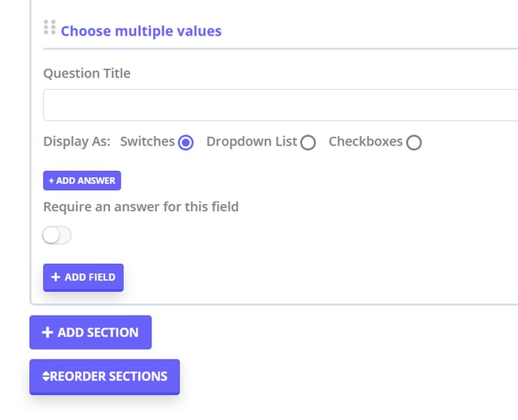Screen dimensions: 518x420
Task: Toggle the require an answer switch
Action: coord(57,235)
